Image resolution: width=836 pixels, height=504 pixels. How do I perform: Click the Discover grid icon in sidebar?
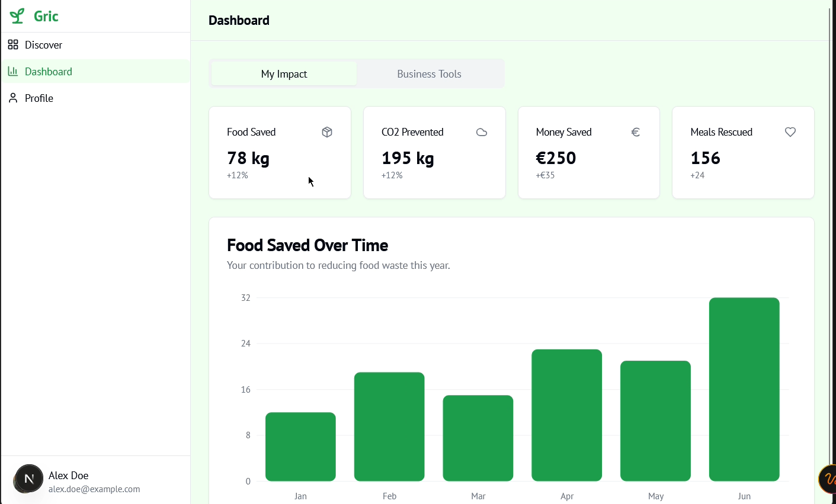coord(13,45)
